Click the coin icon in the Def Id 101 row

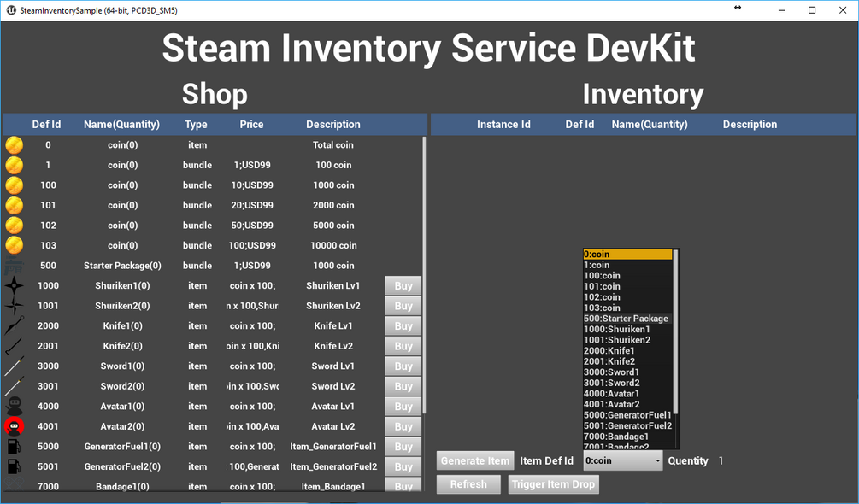(x=15, y=205)
